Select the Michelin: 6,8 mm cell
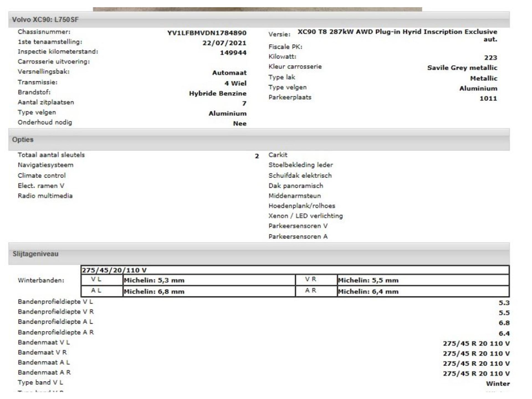This screenshot has width=532, height=399. click(x=209, y=291)
